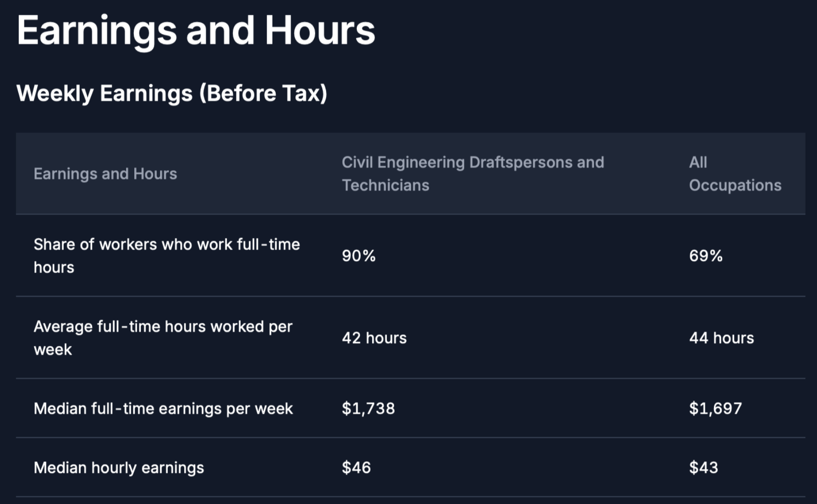Select the Earnings and Hours column header
The image size is (817, 504).
click(105, 173)
